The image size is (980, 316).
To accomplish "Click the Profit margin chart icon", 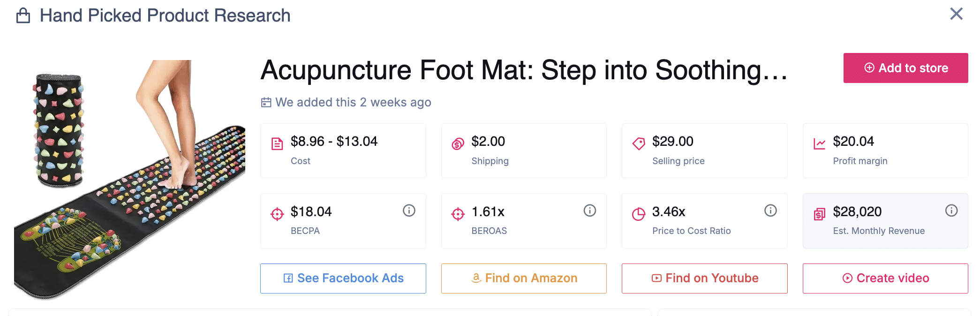I will 819,143.
